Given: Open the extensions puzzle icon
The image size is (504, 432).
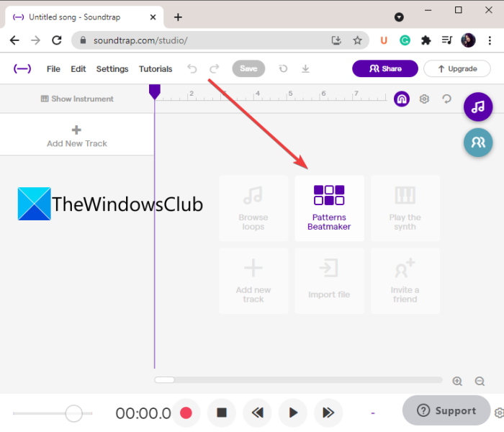Looking at the screenshot, I should (426, 40).
